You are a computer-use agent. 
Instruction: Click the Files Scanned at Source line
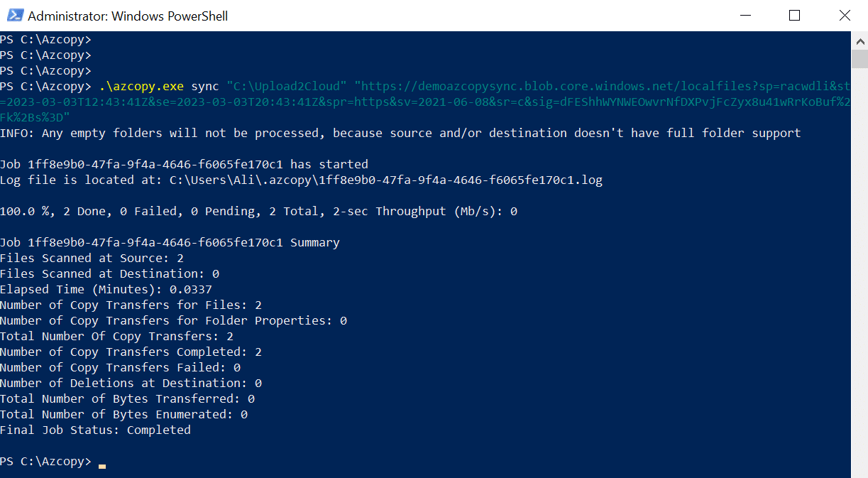point(92,257)
